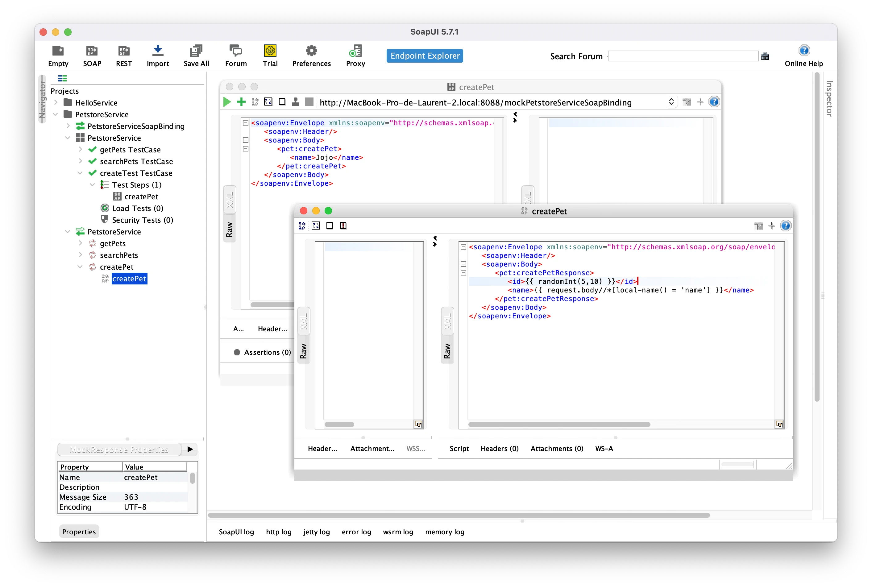Click the green plus add assertion icon
872x588 pixels.
pos(241,102)
